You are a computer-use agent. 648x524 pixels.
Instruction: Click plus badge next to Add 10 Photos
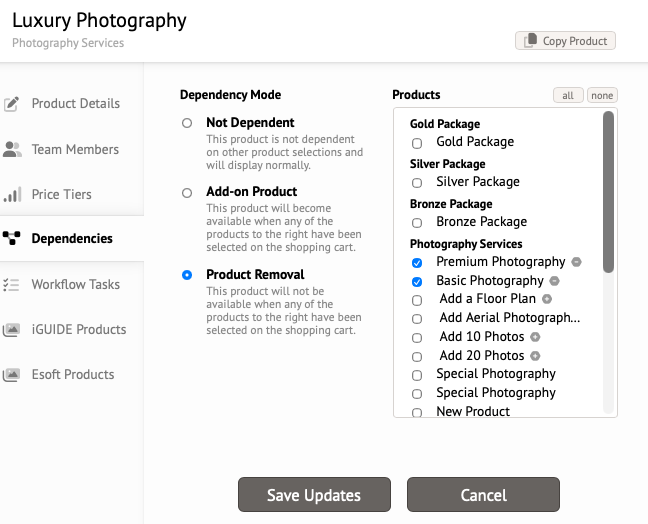tap(535, 337)
